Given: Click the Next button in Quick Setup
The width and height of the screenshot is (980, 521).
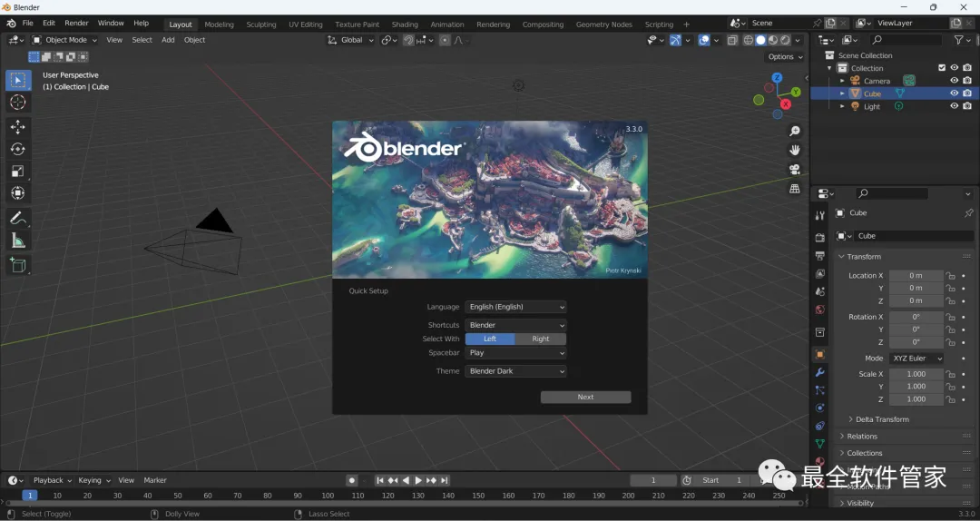Looking at the screenshot, I should point(585,397).
